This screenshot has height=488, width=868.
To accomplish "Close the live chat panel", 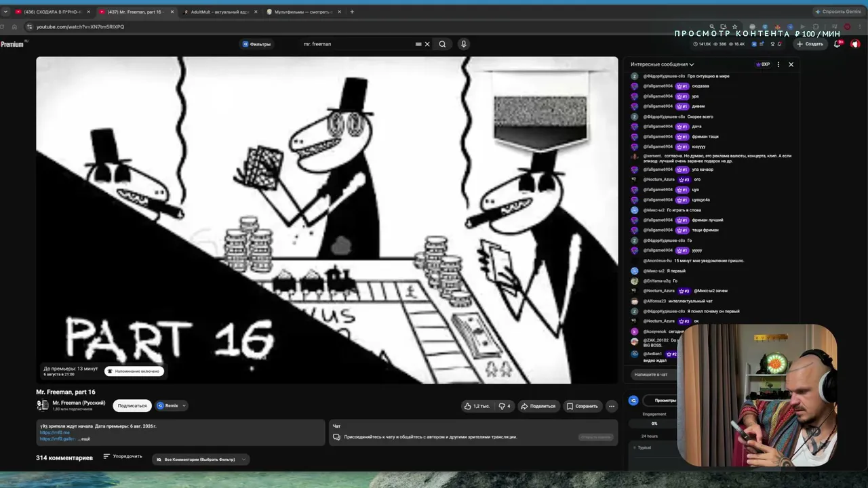I will coord(791,64).
